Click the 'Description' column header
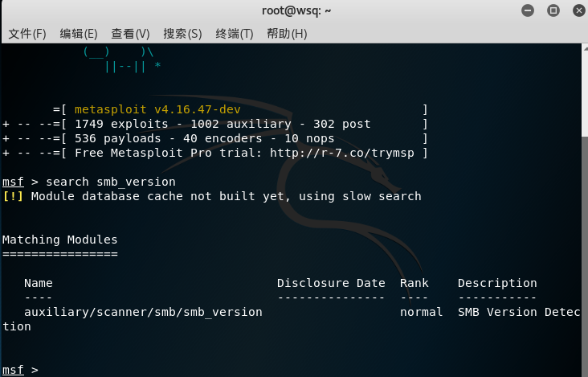 (497, 283)
